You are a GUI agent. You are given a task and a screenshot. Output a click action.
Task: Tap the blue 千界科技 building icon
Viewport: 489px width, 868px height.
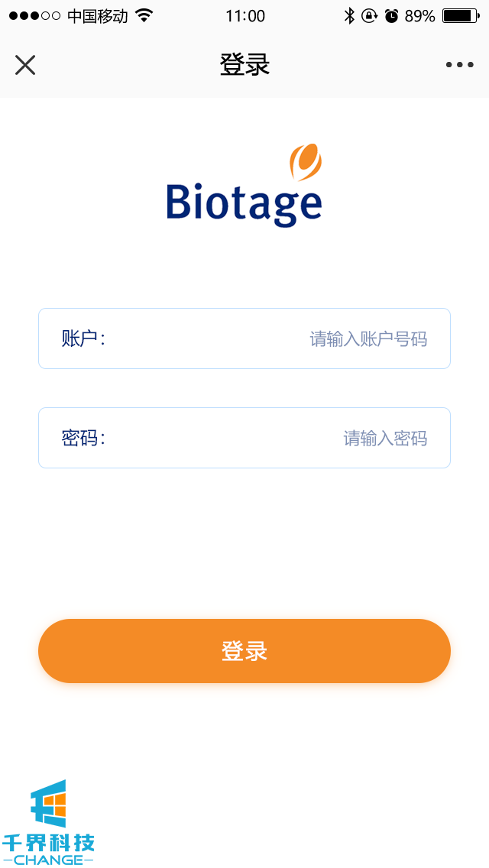tap(49, 804)
